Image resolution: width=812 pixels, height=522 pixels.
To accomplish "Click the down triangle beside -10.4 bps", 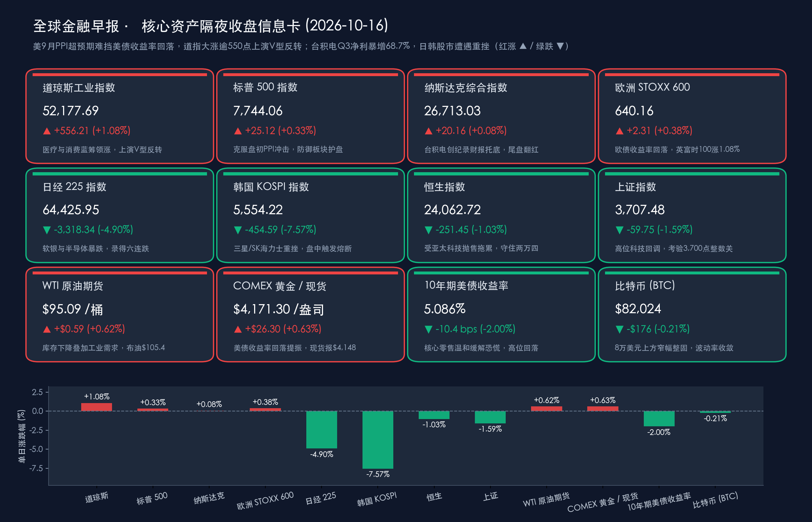I will click(428, 329).
